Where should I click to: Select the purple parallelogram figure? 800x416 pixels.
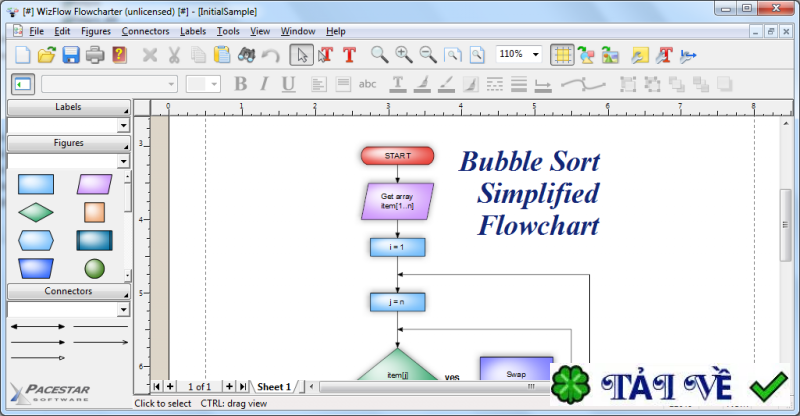coord(94,184)
